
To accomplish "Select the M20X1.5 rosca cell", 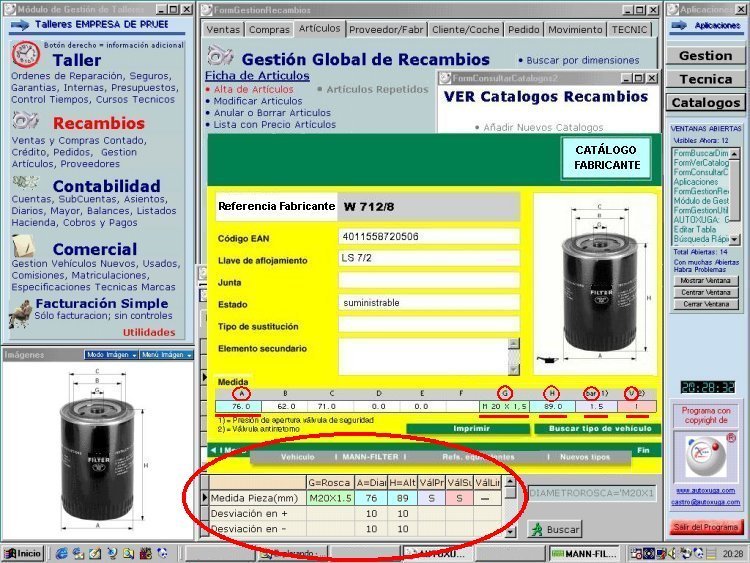I will 330,498.
